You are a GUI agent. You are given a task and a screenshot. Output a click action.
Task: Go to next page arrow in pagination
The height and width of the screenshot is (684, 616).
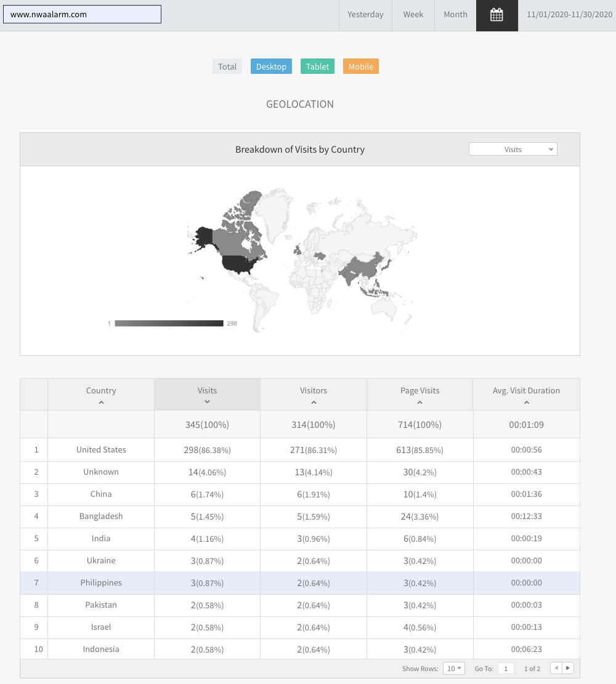(x=567, y=668)
